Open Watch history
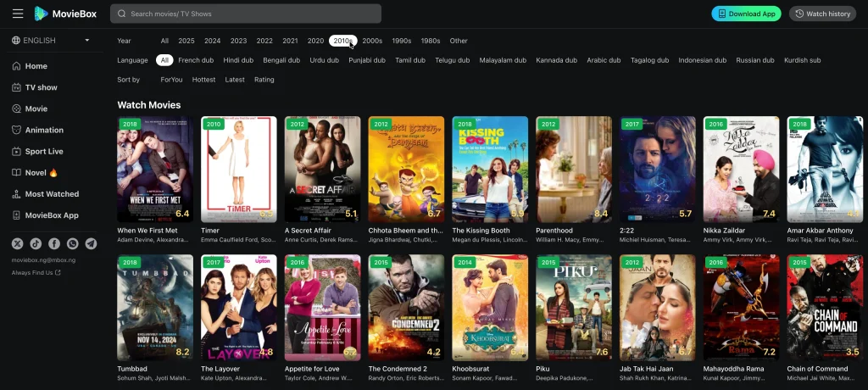Image resolution: width=868 pixels, height=390 pixels. click(x=822, y=14)
